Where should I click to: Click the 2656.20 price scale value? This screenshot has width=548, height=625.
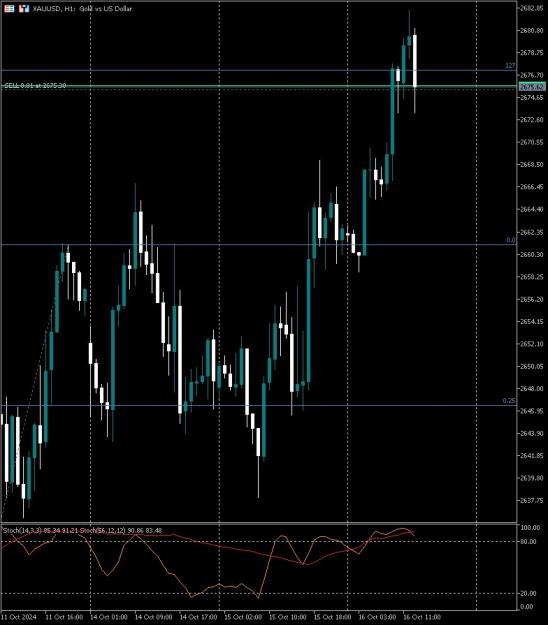(532, 299)
